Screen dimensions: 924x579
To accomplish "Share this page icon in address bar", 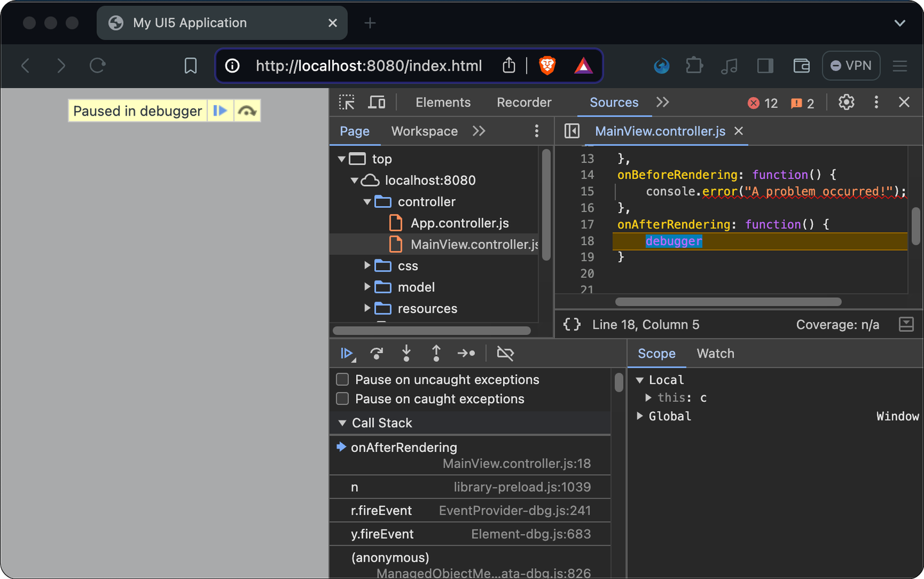I will coord(509,65).
